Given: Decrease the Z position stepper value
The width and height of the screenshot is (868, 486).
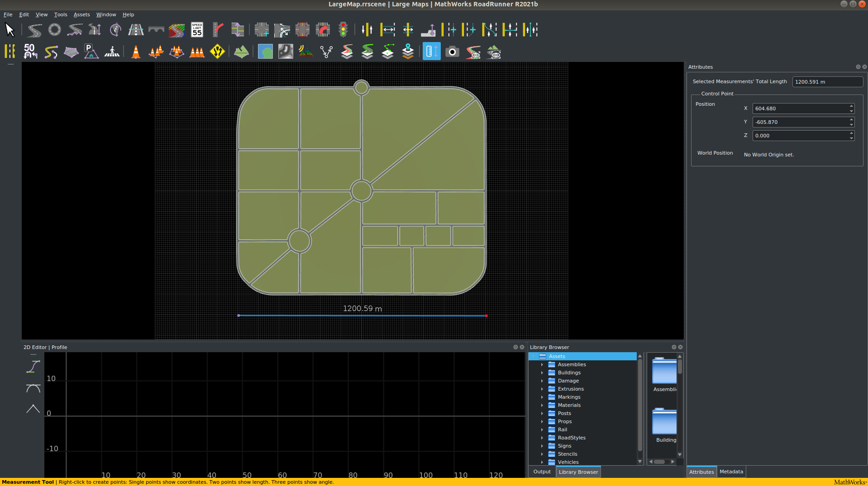Looking at the screenshot, I should [851, 138].
